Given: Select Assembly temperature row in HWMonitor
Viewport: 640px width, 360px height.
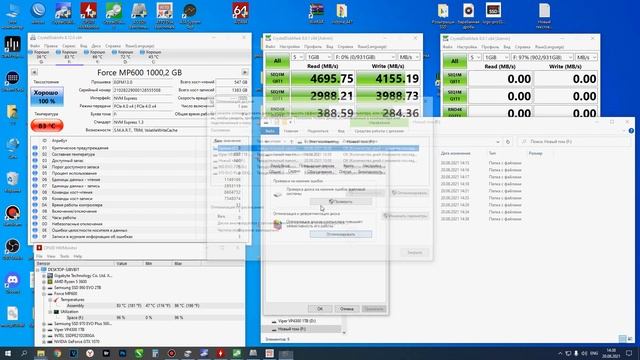Looking at the screenshot, I should 140,306.
